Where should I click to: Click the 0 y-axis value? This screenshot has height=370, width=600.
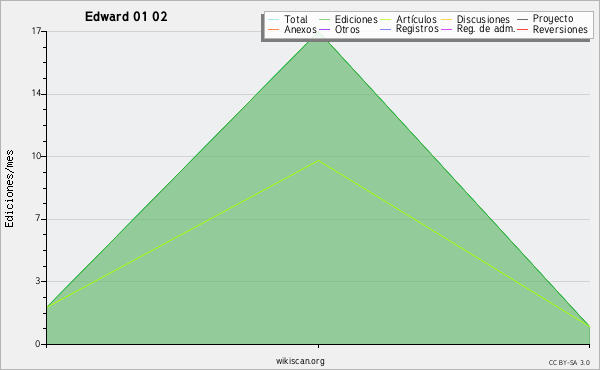click(38, 344)
